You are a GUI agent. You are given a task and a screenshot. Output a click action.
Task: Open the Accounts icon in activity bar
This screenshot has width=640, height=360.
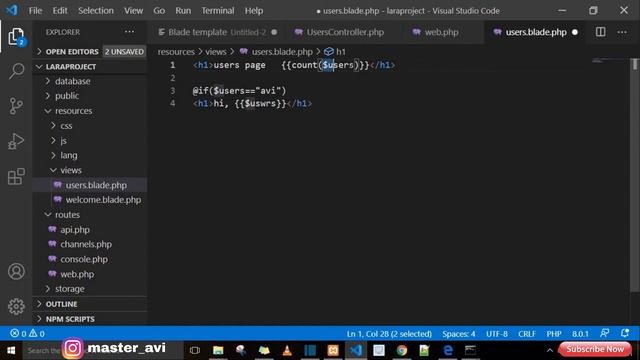click(16, 271)
